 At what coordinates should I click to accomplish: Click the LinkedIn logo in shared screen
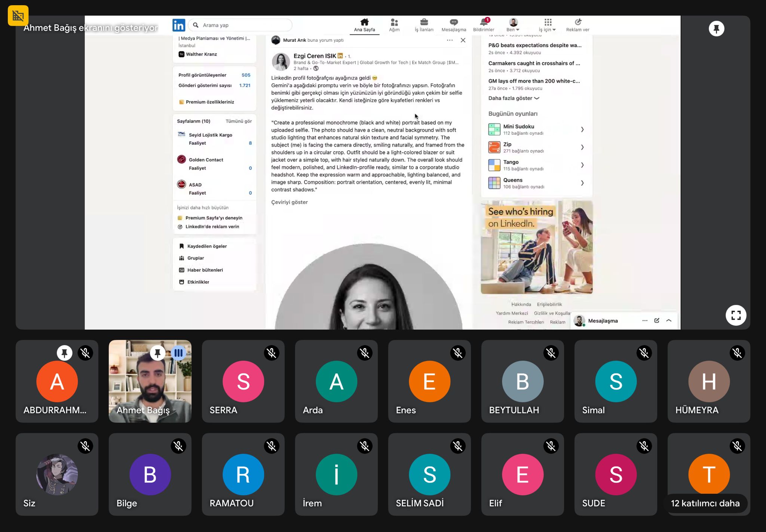click(178, 25)
